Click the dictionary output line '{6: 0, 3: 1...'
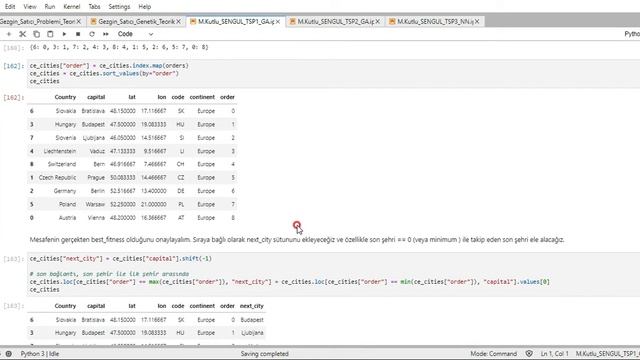640x360 pixels. click(119, 47)
